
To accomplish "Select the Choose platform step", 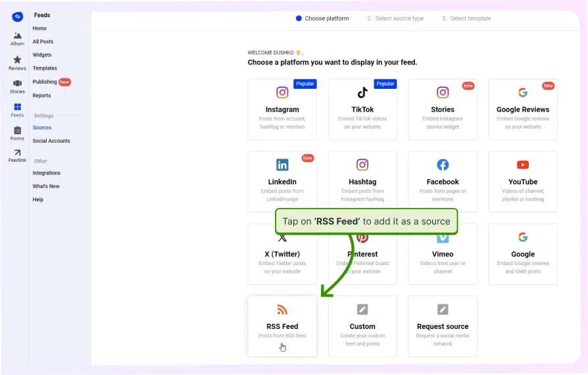I will [x=322, y=18].
